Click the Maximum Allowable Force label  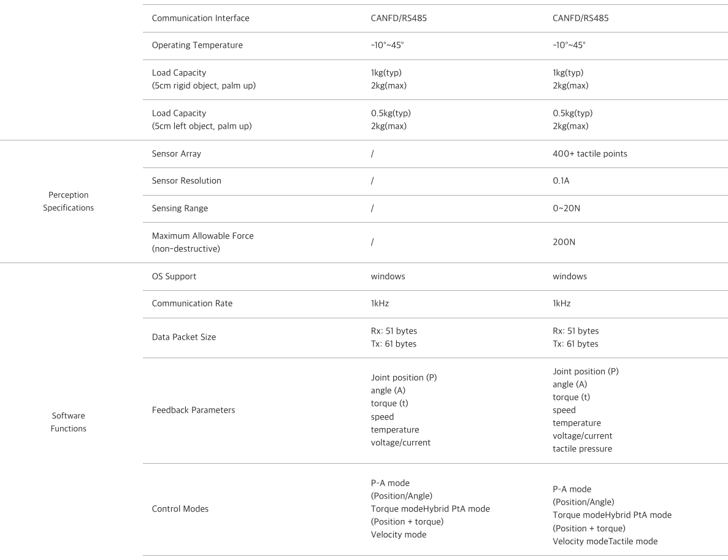[x=202, y=236]
